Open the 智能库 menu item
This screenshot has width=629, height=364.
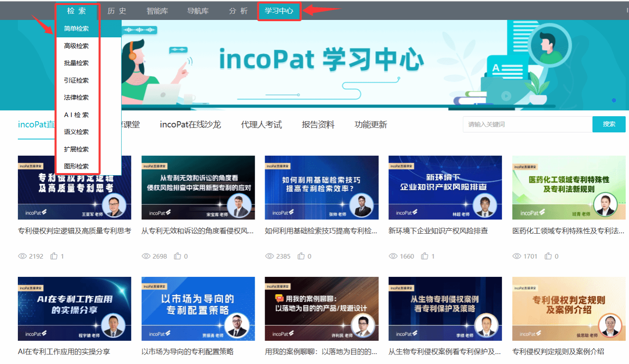click(157, 11)
